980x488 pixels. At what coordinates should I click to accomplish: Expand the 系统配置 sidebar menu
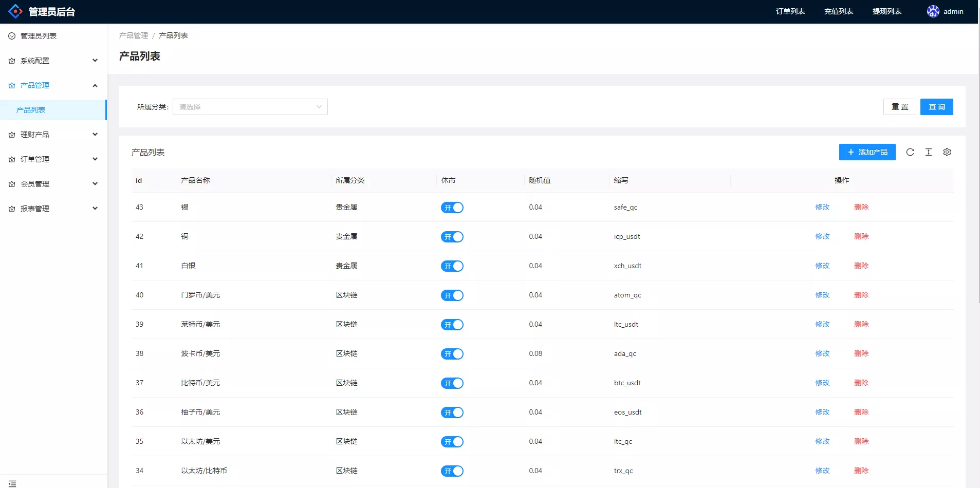tap(53, 60)
